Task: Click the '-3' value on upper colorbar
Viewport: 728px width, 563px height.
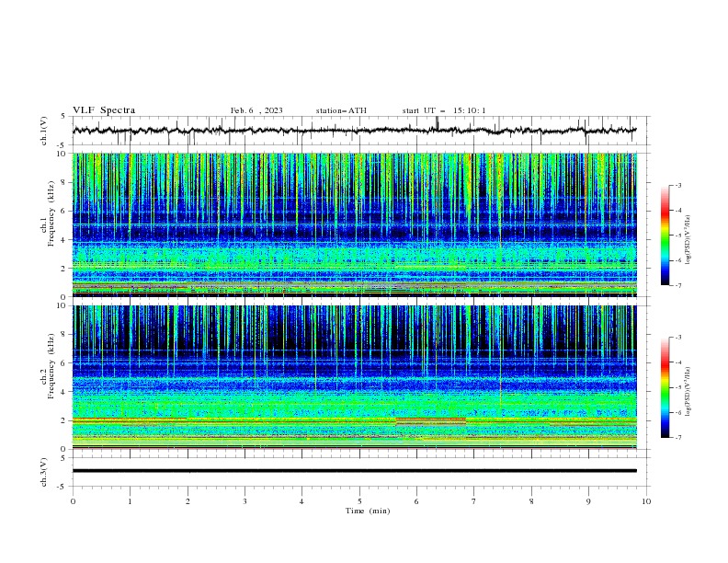Action: coord(677,185)
